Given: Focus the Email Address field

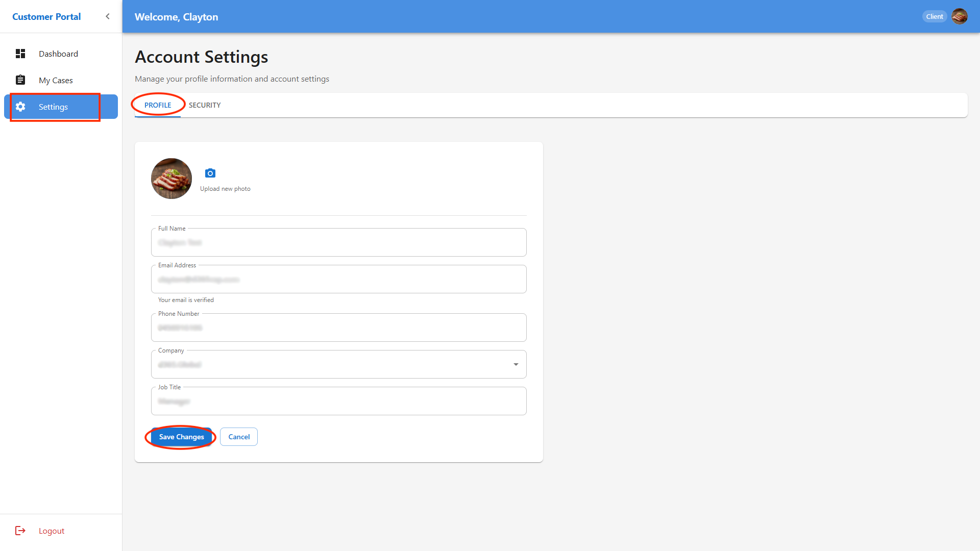Looking at the screenshot, I should click(x=338, y=280).
